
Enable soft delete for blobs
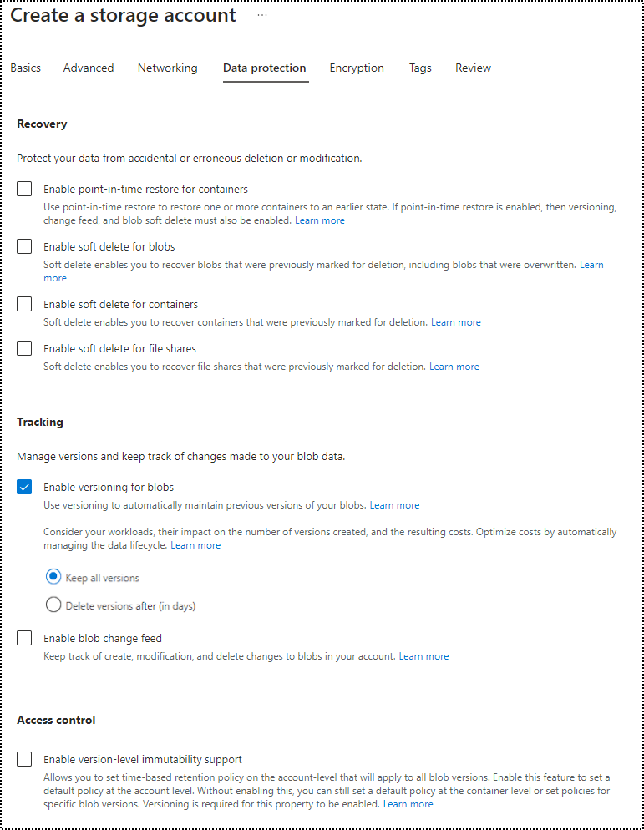coord(24,246)
